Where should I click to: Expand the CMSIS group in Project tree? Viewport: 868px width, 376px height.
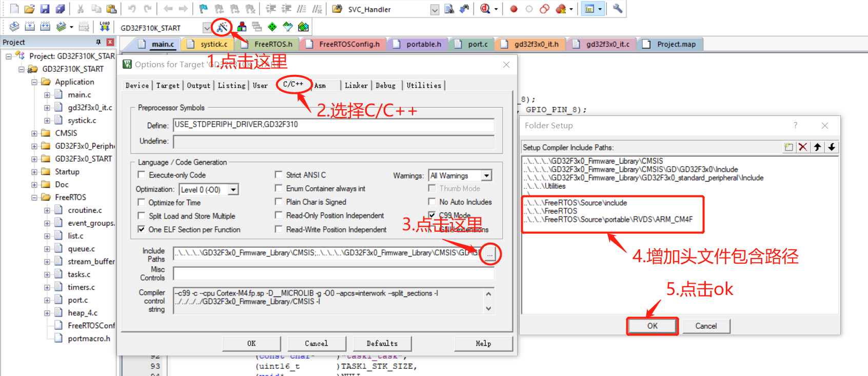tap(34, 133)
